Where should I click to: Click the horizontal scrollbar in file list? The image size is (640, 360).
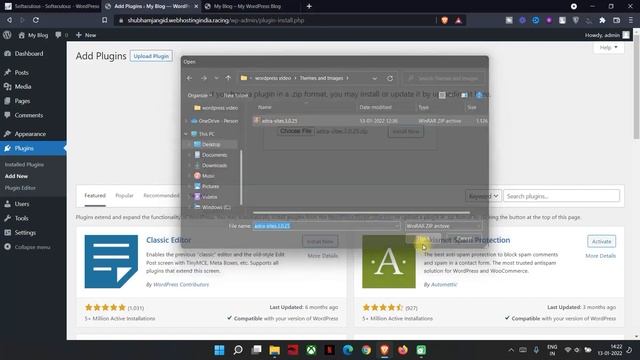coord(361,213)
